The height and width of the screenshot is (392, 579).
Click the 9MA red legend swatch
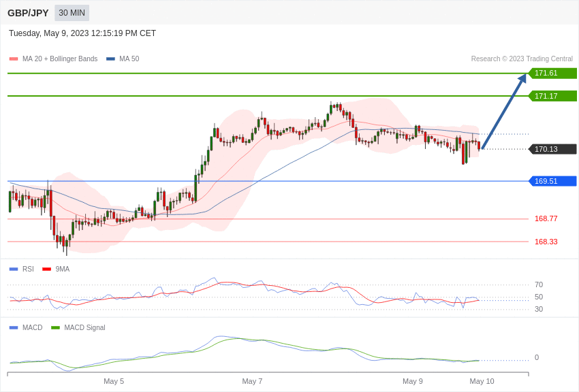pos(46,269)
